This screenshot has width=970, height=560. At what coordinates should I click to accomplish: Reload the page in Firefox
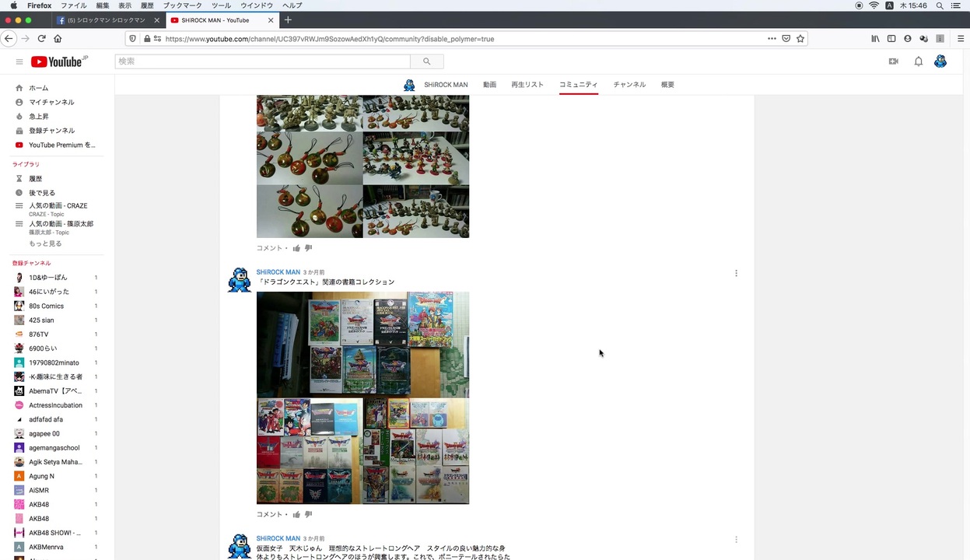[41, 38]
